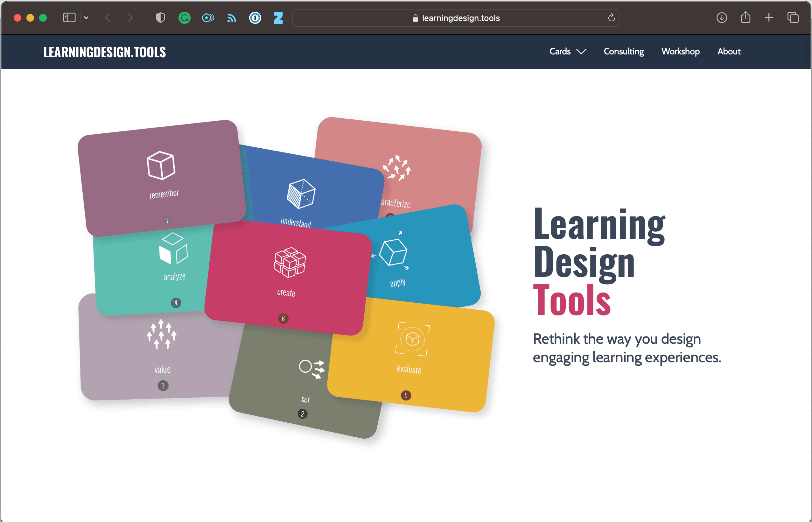Click the blue Z extension icon

point(278,18)
